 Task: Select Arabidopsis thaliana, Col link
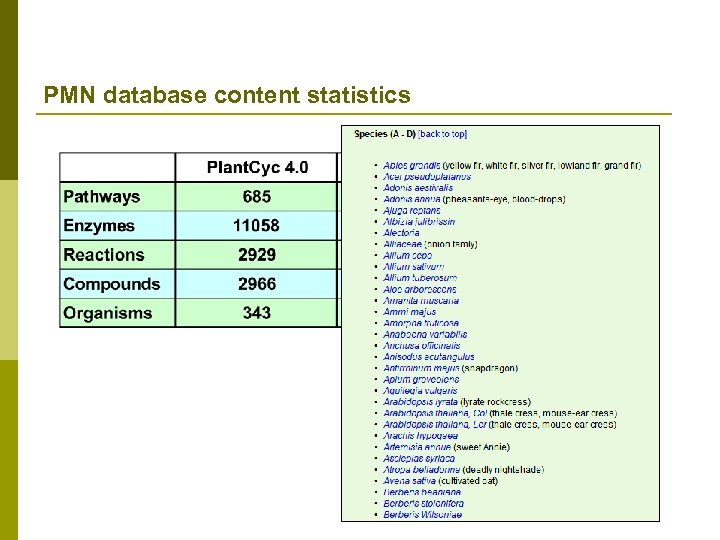click(x=435, y=413)
